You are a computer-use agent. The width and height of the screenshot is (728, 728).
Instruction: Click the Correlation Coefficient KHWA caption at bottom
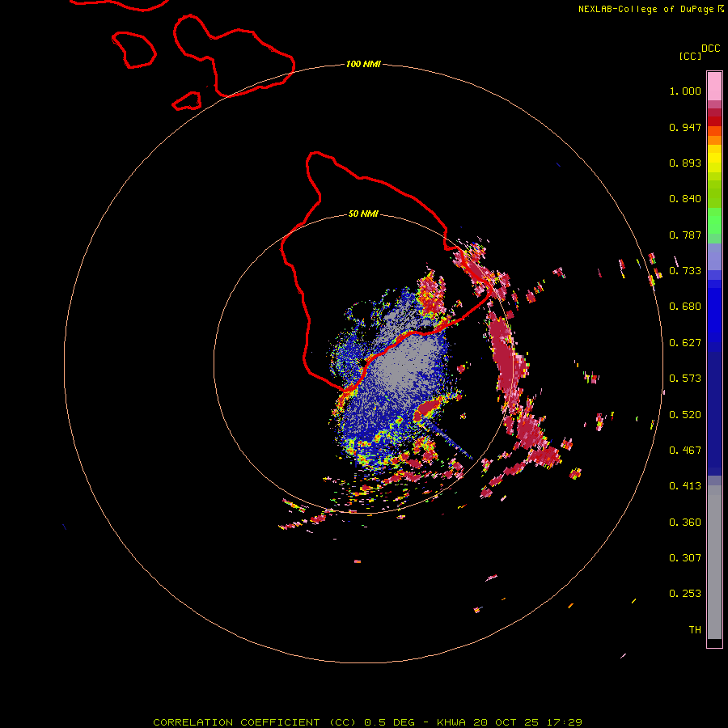pos(367,722)
